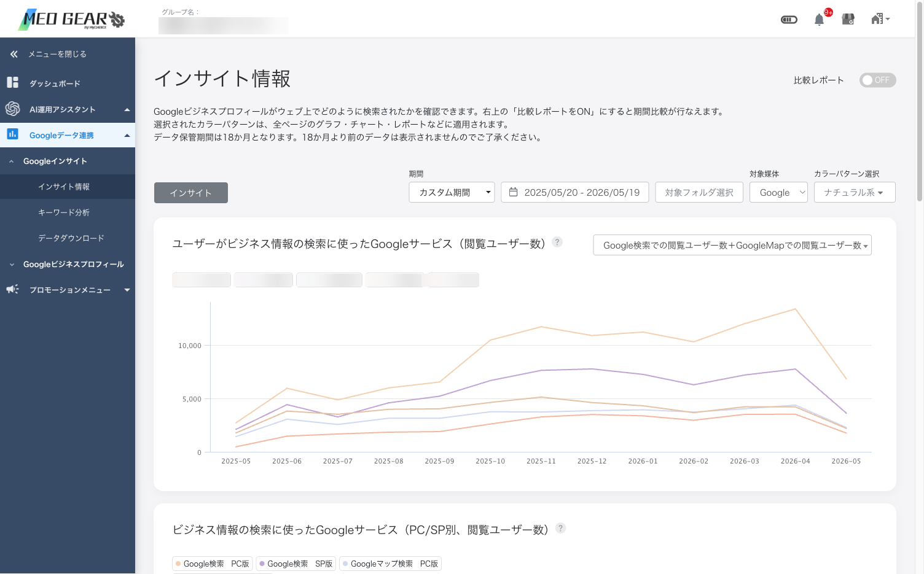Collapse Googleインサイト section chevron
Screen dimensions: 924x574
tap(12, 161)
